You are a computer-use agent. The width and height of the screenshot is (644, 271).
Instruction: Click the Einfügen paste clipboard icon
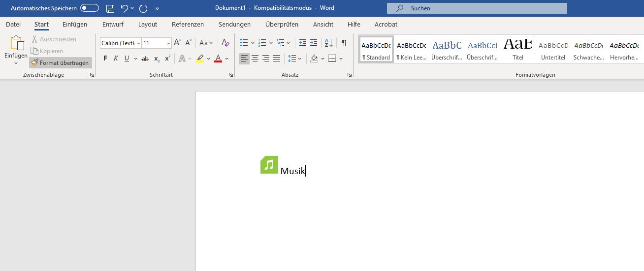coord(16,43)
